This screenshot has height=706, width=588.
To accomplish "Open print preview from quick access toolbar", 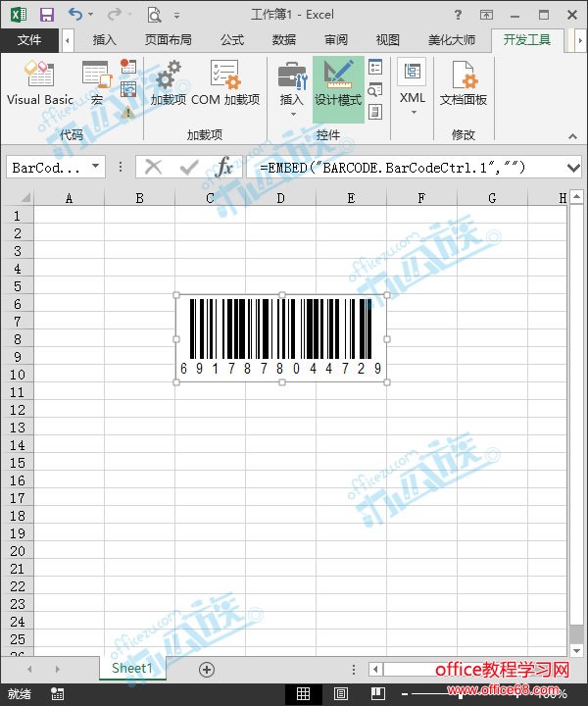I will (154, 15).
